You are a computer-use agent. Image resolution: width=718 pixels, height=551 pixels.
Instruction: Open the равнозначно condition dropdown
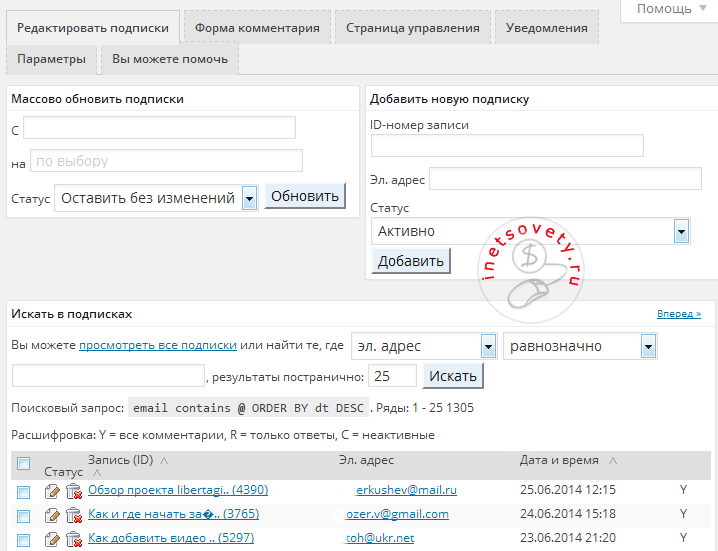point(580,346)
